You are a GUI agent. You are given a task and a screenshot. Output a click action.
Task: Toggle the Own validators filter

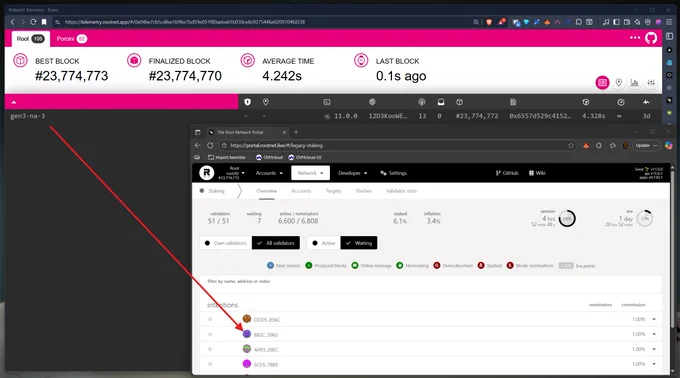click(226, 243)
